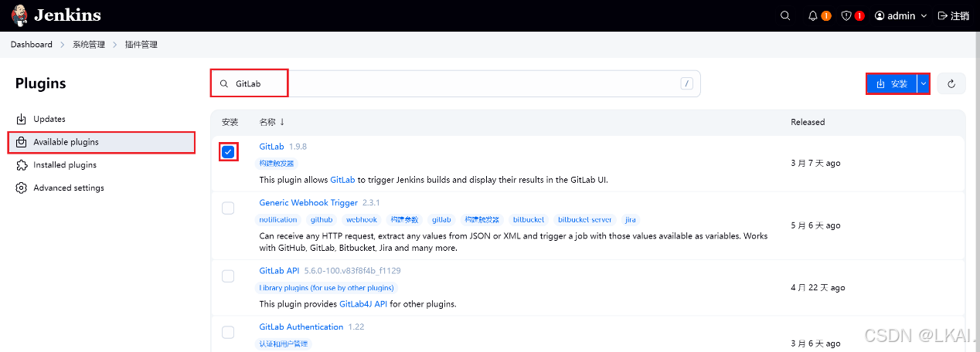Click the slash shortcut key hint in search box
The height and width of the screenshot is (352, 980).
point(687,83)
